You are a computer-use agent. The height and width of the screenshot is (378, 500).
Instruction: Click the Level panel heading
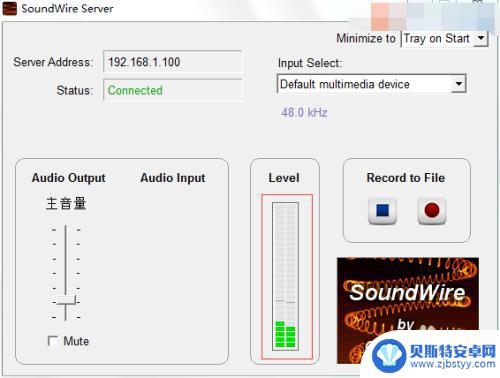tap(284, 178)
